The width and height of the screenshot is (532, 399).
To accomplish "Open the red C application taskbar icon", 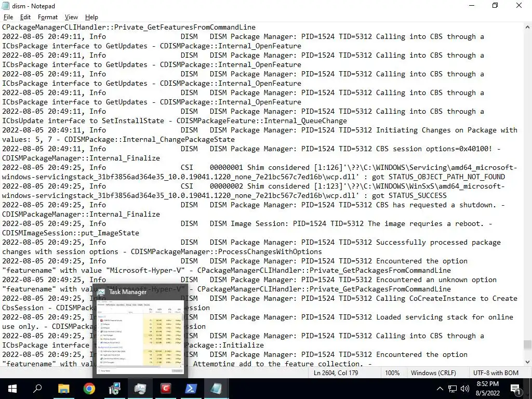I will pyautogui.click(x=166, y=389).
